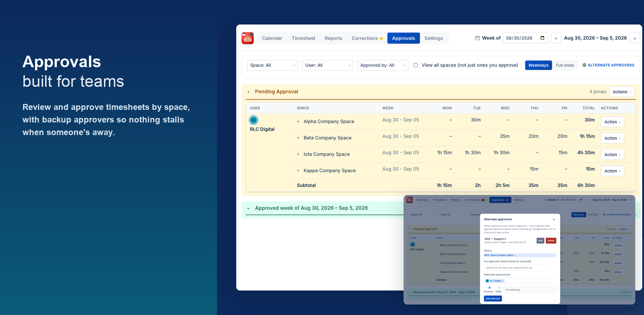Click the red timesheet app logo icon
Screen dimensions: 644x315
click(247, 38)
